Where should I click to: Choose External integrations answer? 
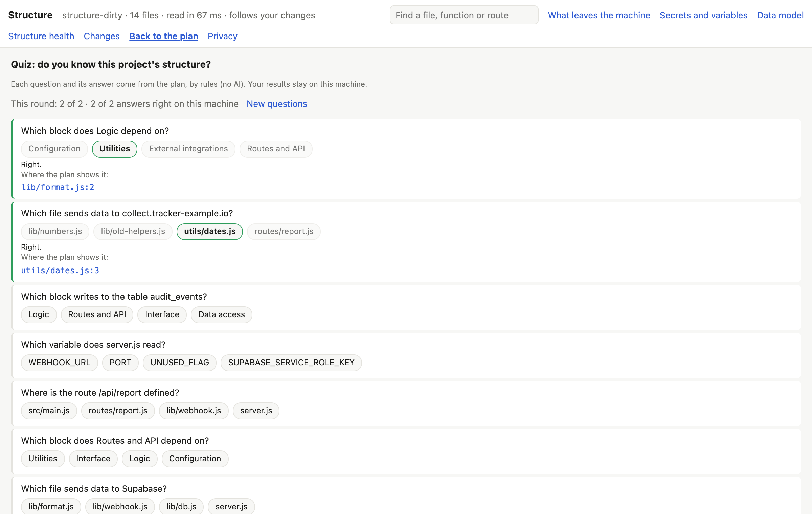(188, 149)
